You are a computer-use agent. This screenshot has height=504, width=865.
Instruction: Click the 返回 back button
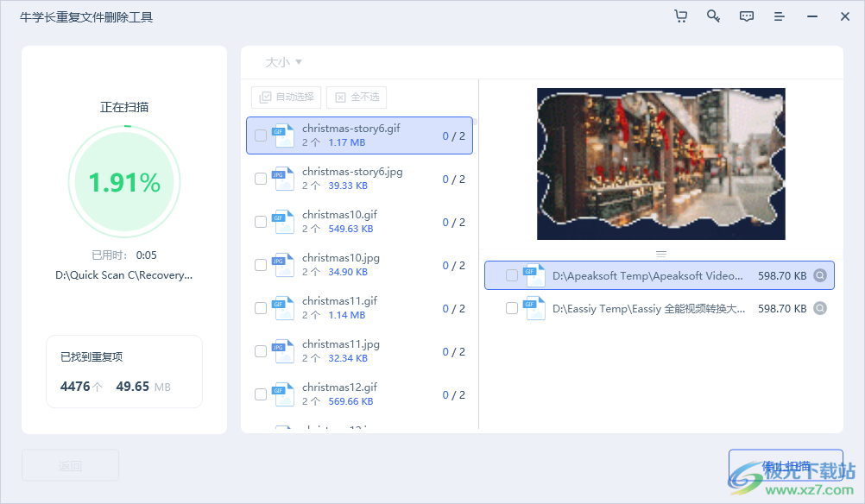(70, 465)
